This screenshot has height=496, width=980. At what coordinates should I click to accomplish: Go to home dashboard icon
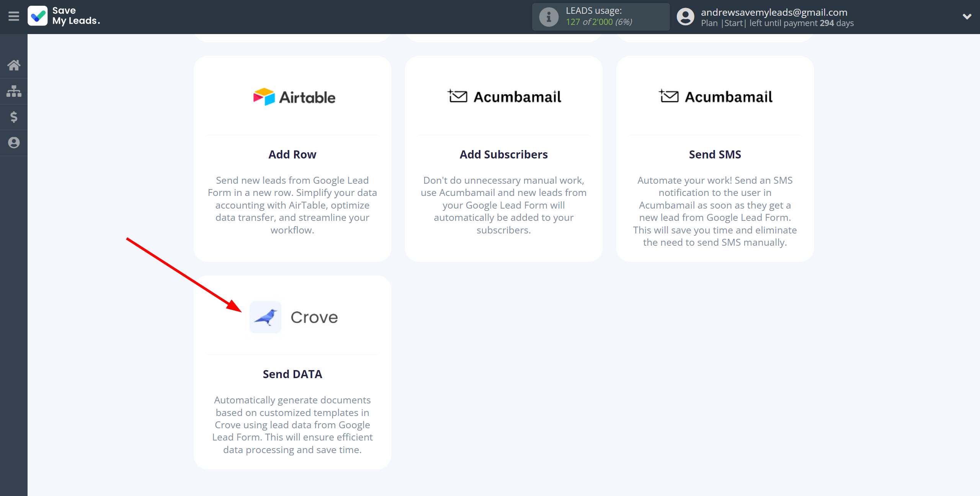[14, 65]
